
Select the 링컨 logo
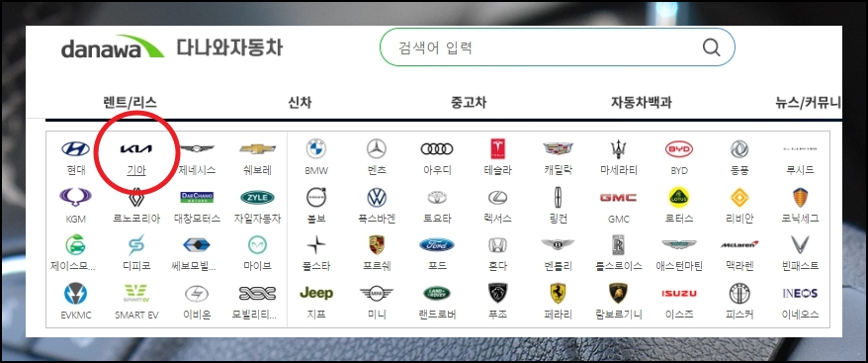[558, 197]
